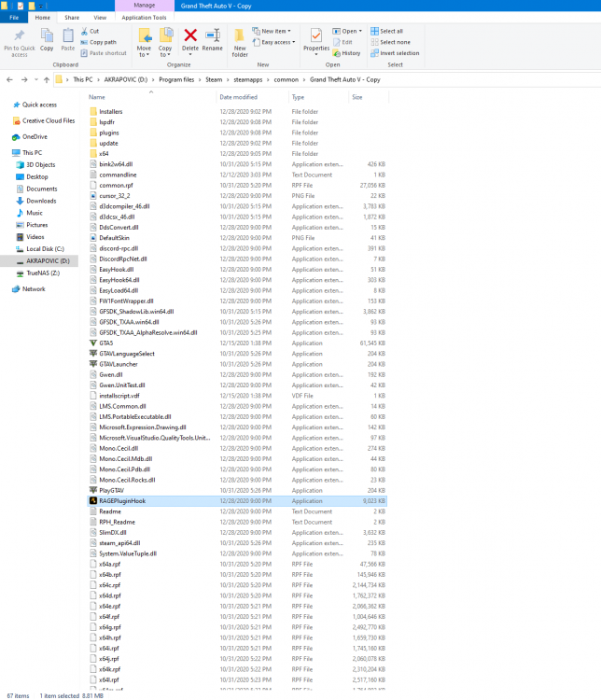Open the Easy access dropdown
The height and width of the screenshot is (700, 601).
click(x=274, y=42)
